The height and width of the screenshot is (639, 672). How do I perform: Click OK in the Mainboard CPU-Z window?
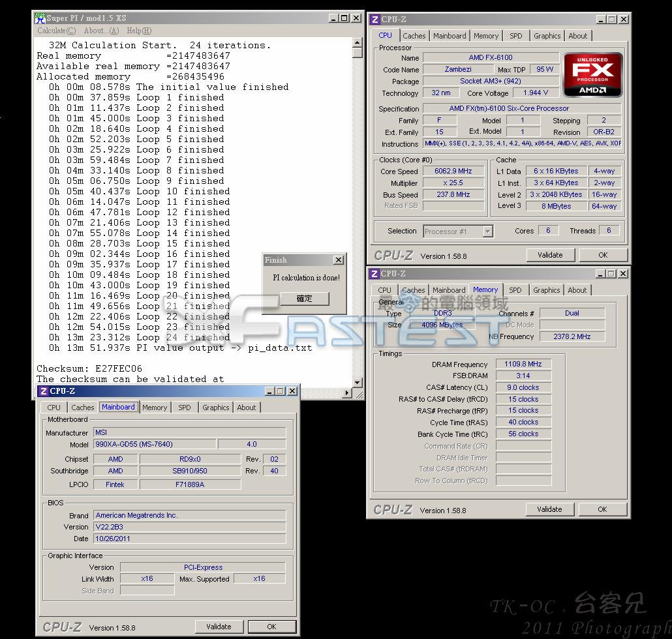tap(271, 627)
